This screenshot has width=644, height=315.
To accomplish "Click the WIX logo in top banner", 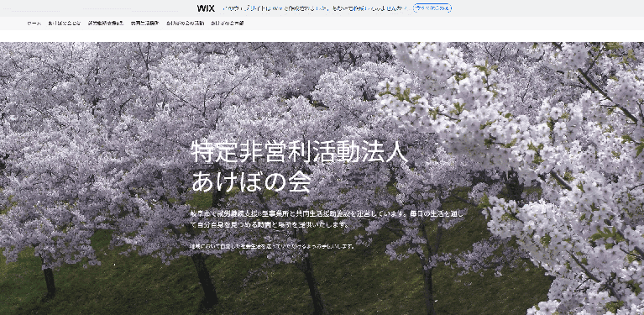I will tap(206, 8).
